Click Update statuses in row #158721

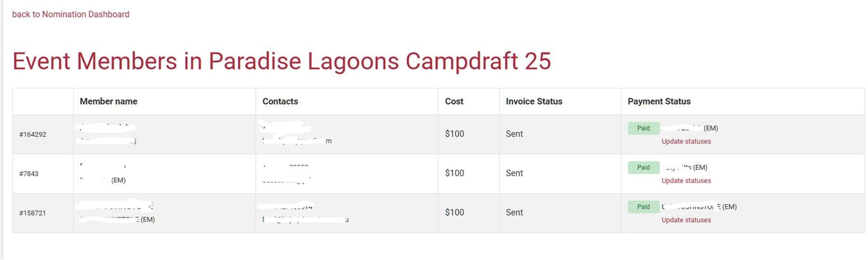(x=686, y=220)
